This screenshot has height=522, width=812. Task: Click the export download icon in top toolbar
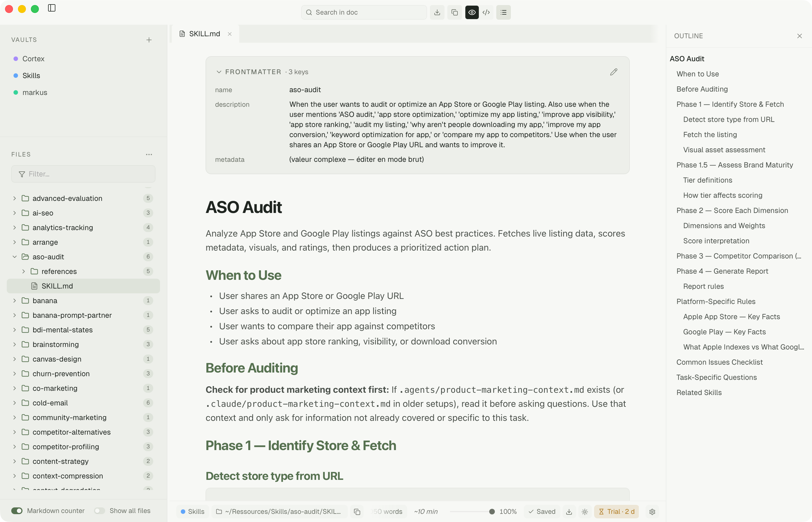pyautogui.click(x=437, y=13)
